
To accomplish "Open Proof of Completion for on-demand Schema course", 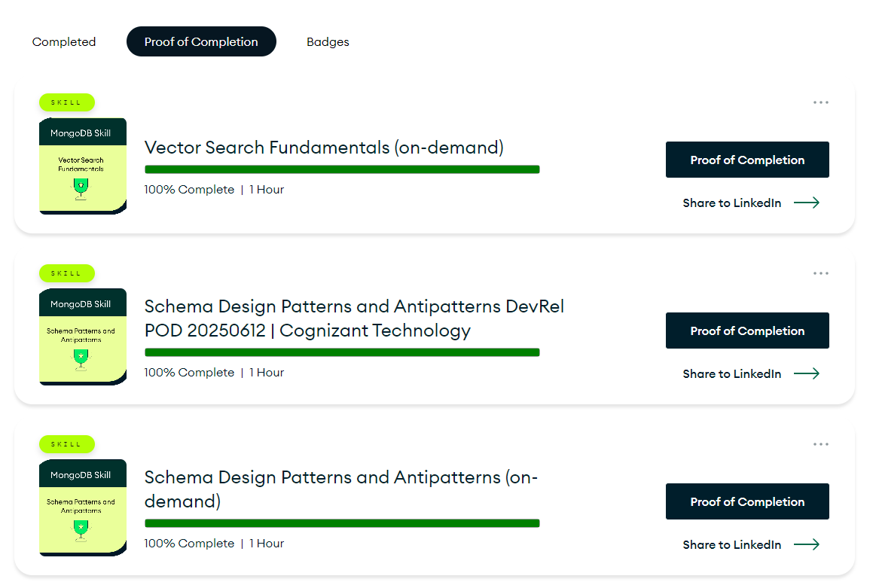I will pyautogui.click(x=747, y=501).
